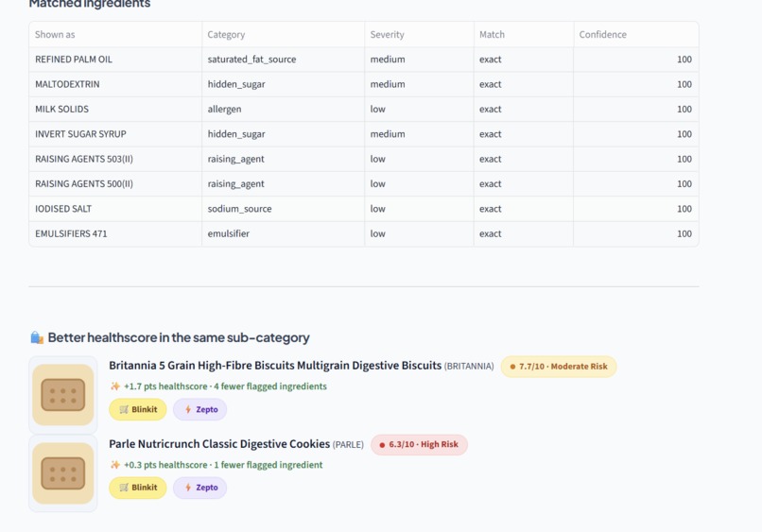Screen dimensions: 762x532
Task: Click the (PARLE) brand label
Action: coord(348,444)
